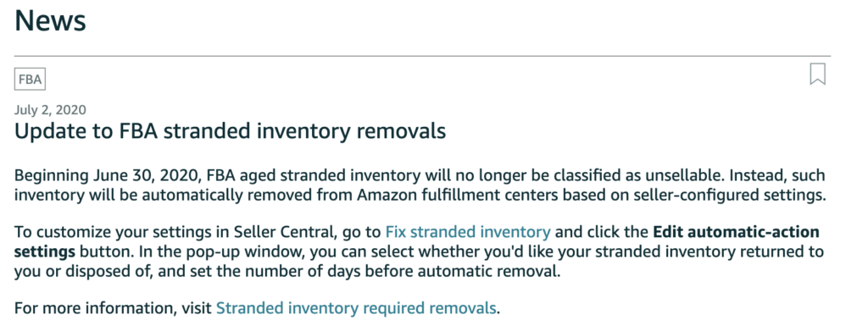The image size is (868, 331).
Task: Click the word settings in bold
Action: [x=45, y=252]
